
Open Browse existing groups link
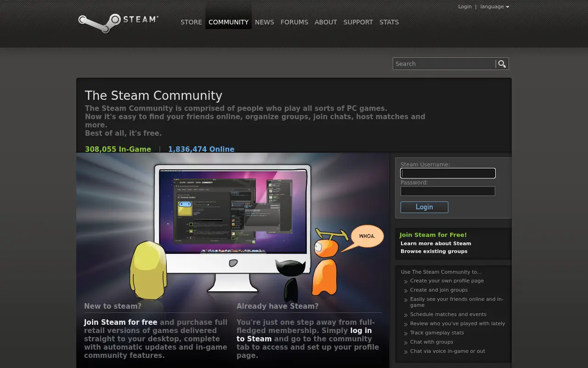pyautogui.click(x=434, y=251)
